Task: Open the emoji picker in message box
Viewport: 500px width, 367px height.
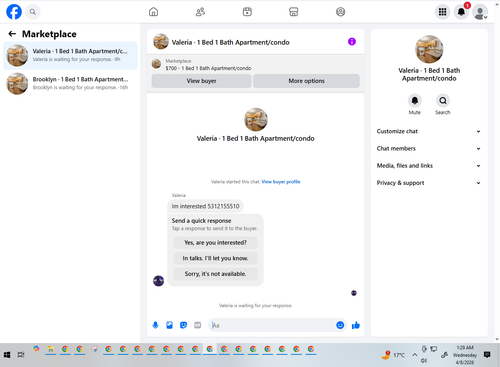Action: point(340,325)
